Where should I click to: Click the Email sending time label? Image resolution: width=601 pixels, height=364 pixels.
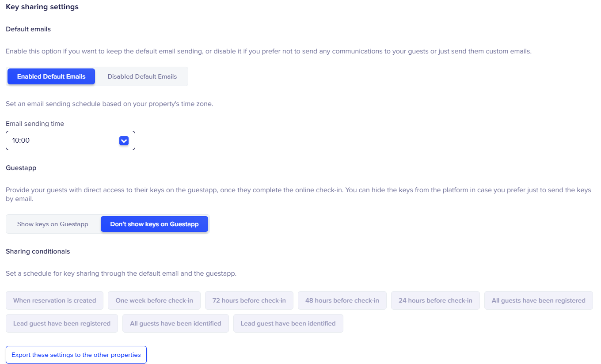[x=35, y=124]
